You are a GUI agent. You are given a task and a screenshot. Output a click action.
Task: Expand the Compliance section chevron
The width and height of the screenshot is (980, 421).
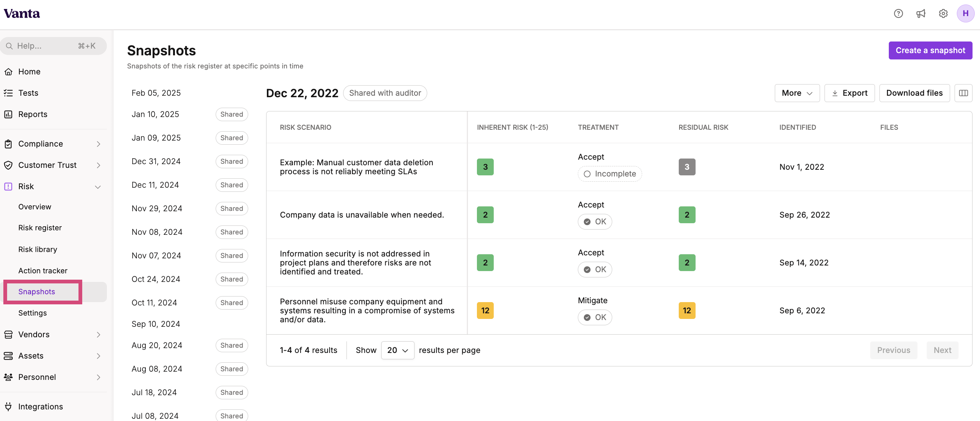click(98, 144)
